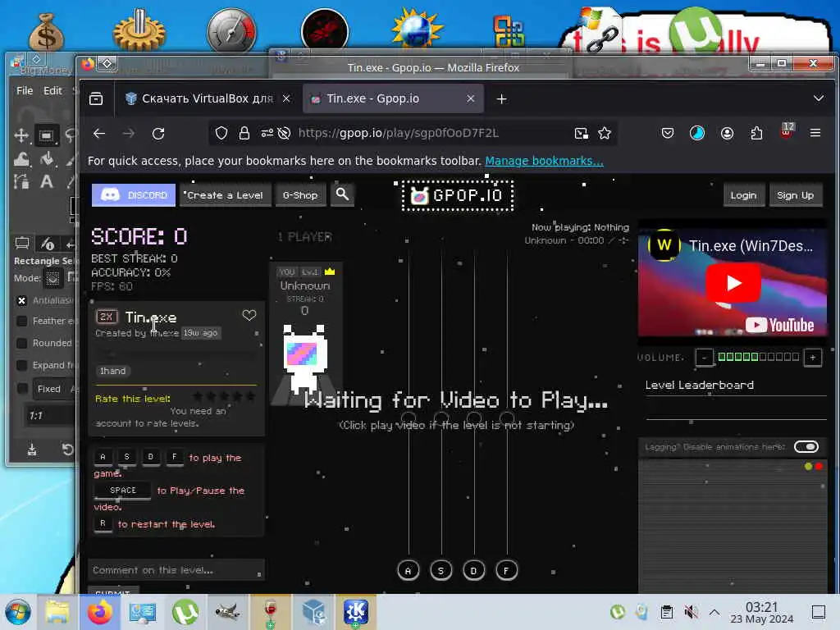This screenshot has height=630, width=840.
Task: Open the Extensions puzzle icon
Action: coord(756,134)
